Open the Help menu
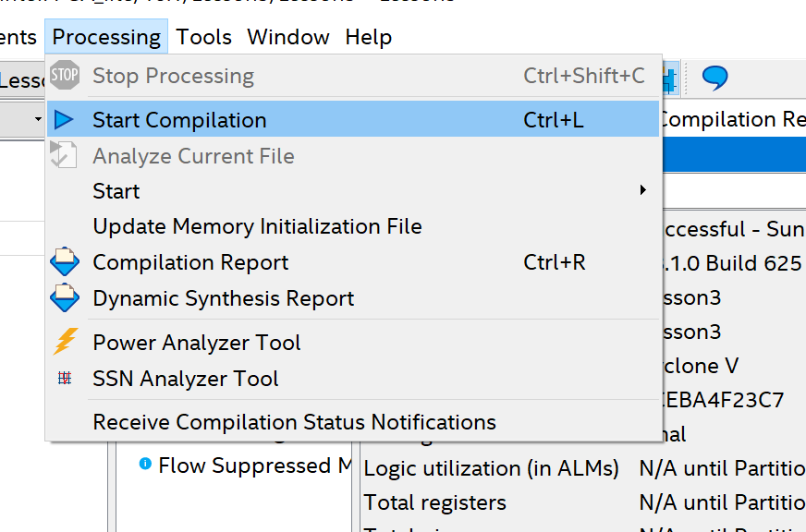The width and height of the screenshot is (806, 532). pyautogui.click(x=368, y=37)
